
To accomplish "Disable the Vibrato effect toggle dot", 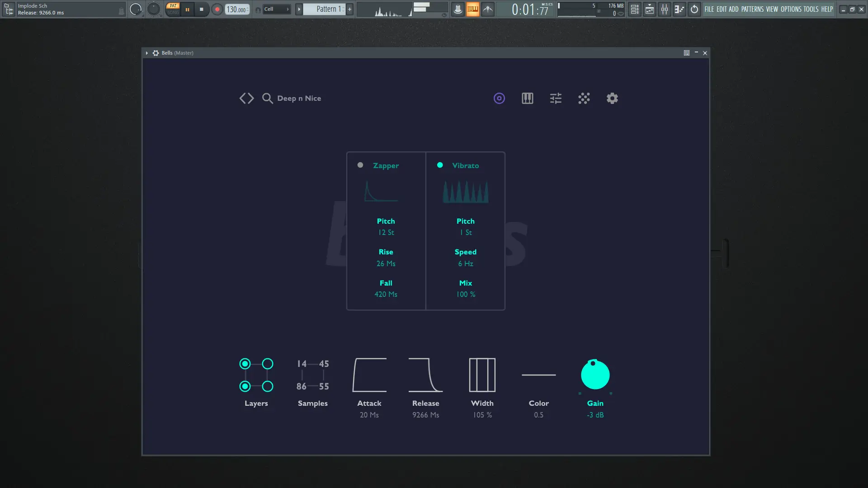I will point(440,165).
